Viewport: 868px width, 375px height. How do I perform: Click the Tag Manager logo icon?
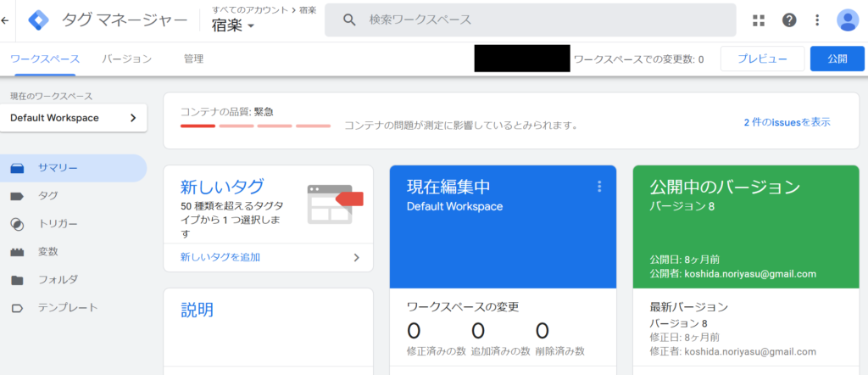(39, 20)
